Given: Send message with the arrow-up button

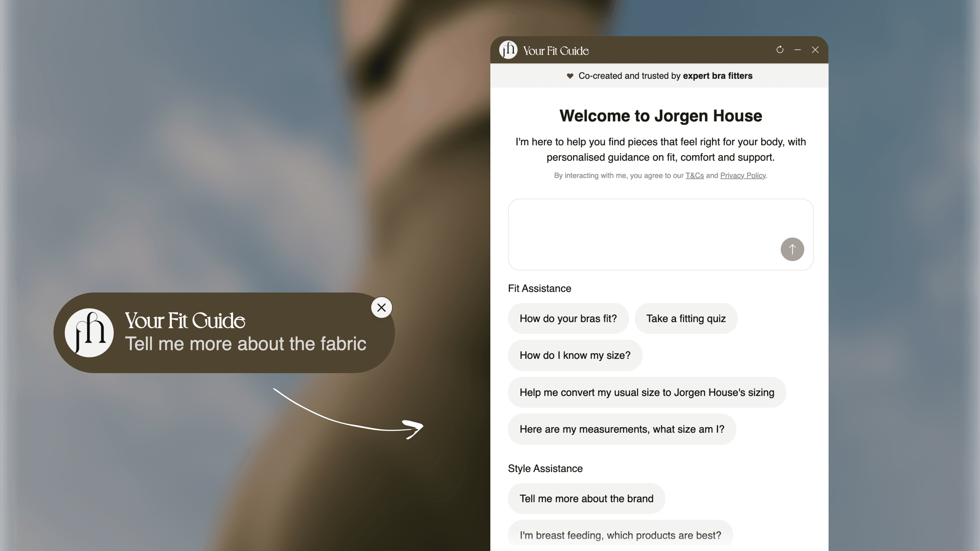Looking at the screenshot, I should tap(792, 249).
